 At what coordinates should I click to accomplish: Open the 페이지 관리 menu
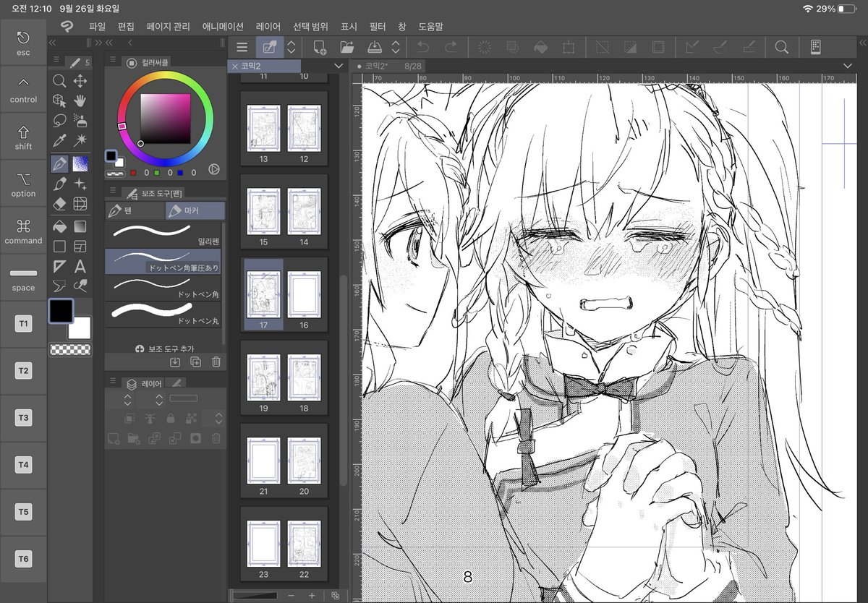pyautogui.click(x=168, y=26)
